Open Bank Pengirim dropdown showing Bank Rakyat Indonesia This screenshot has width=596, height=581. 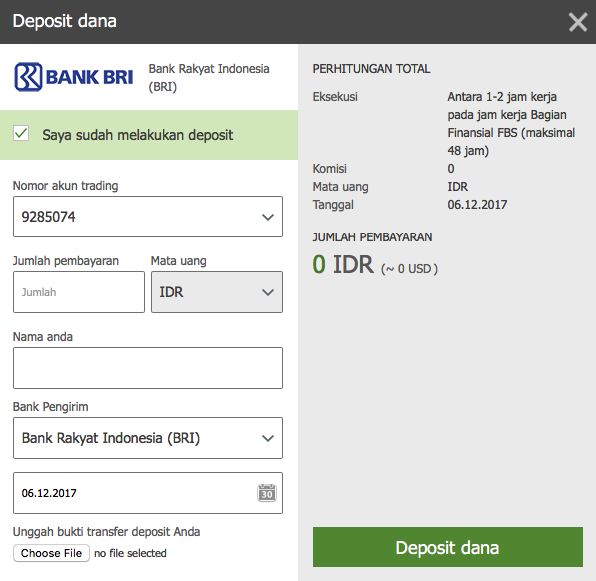click(x=148, y=438)
